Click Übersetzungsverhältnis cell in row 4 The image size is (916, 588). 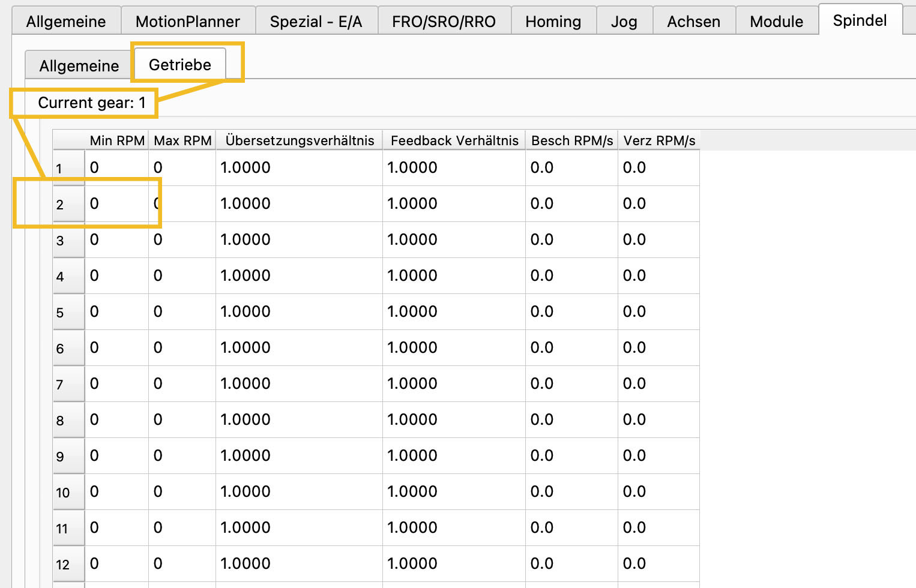click(300, 276)
